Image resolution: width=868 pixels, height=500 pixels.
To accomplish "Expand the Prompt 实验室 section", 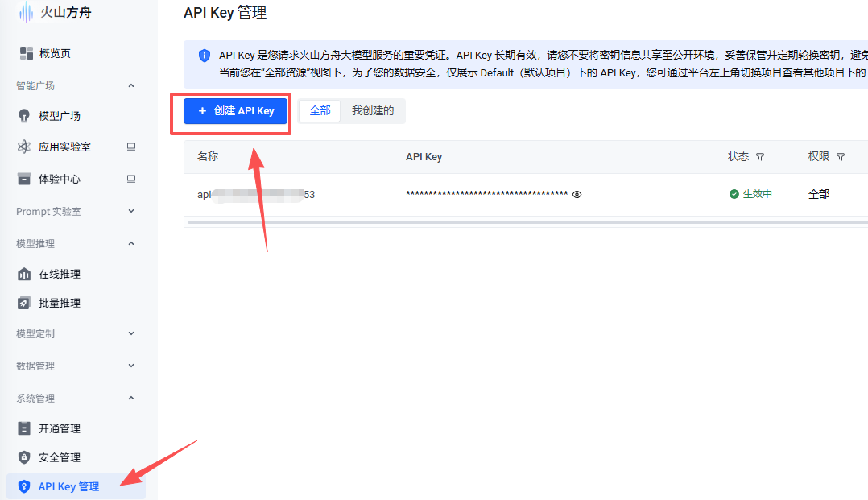I will tap(131, 211).
